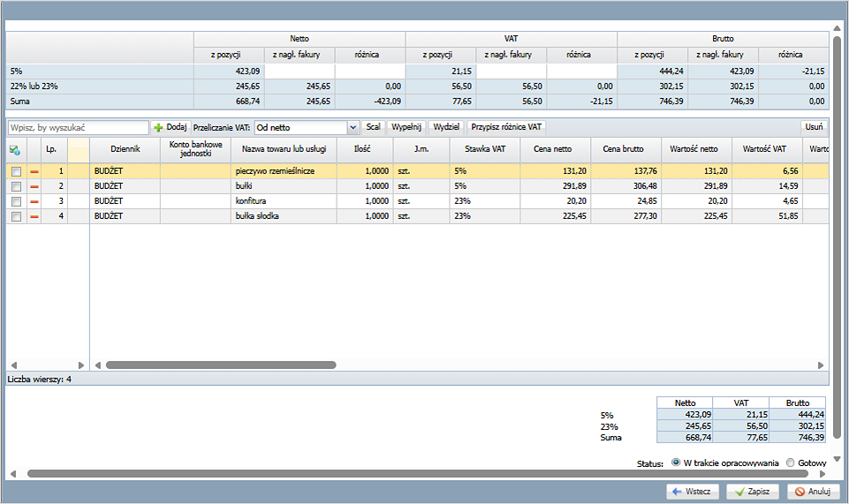Click the red minus icon in row 4
Viewport: 849px width, 504px height.
(34, 215)
